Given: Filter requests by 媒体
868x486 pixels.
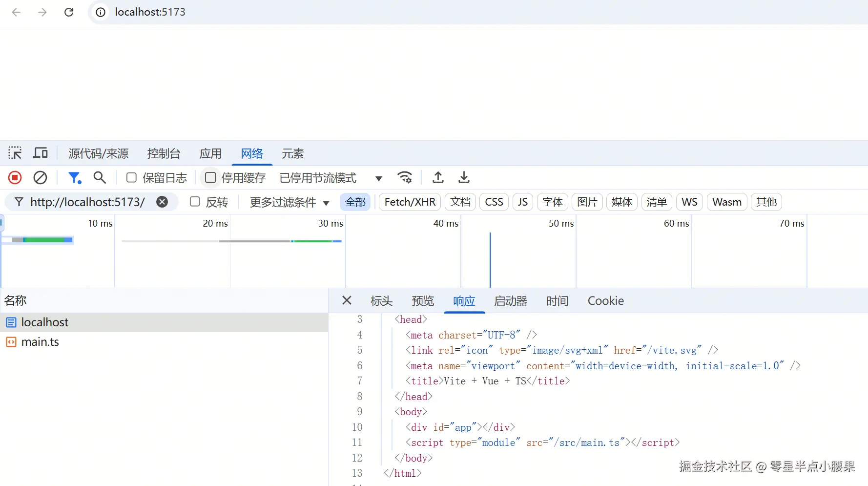Looking at the screenshot, I should [x=622, y=202].
